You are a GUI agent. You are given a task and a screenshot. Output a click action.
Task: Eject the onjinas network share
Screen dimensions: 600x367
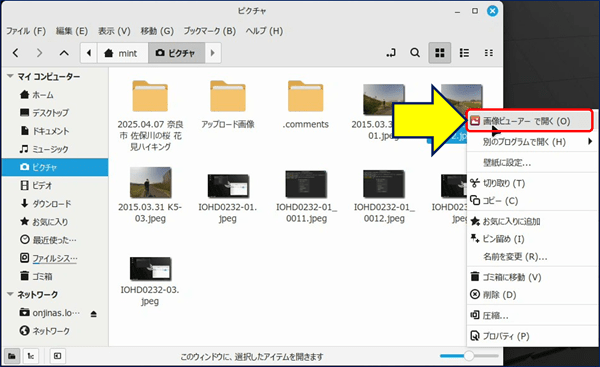(x=94, y=314)
